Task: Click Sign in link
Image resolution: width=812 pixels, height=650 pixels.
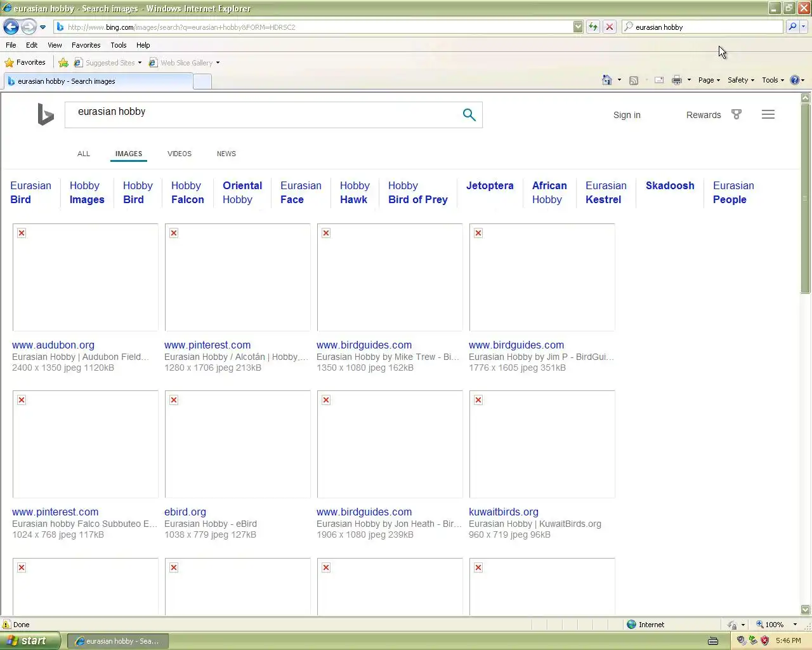Action: click(x=627, y=115)
